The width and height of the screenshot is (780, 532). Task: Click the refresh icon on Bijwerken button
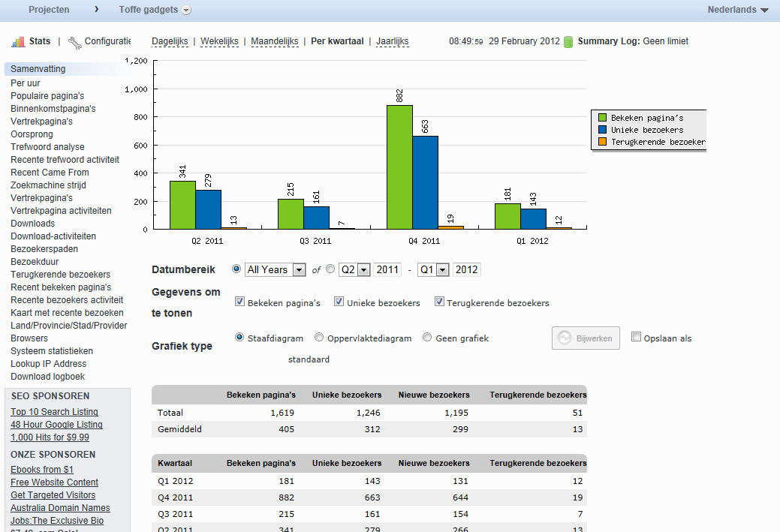(x=565, y=338)
